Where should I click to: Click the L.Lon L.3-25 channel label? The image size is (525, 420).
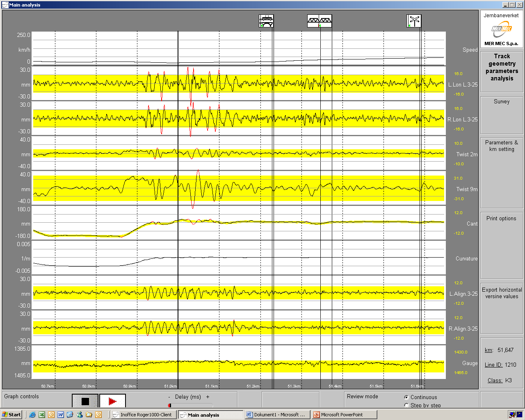(463, 85)
